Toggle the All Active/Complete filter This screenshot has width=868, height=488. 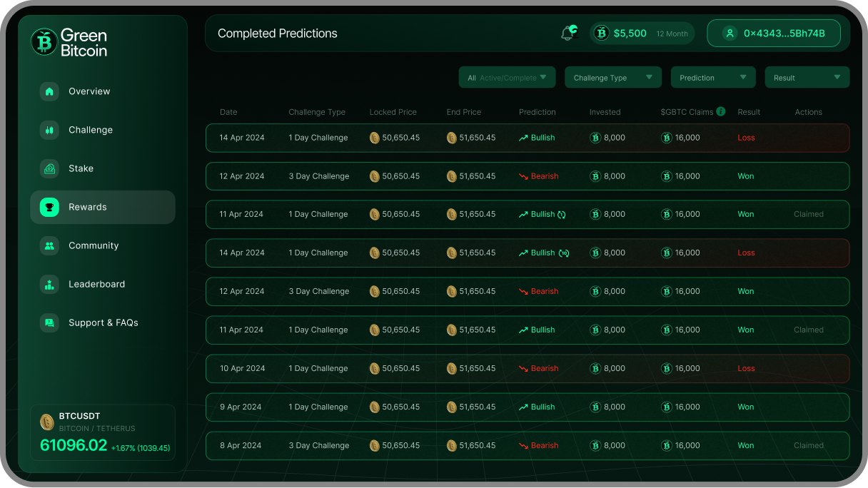pos(507,77)
